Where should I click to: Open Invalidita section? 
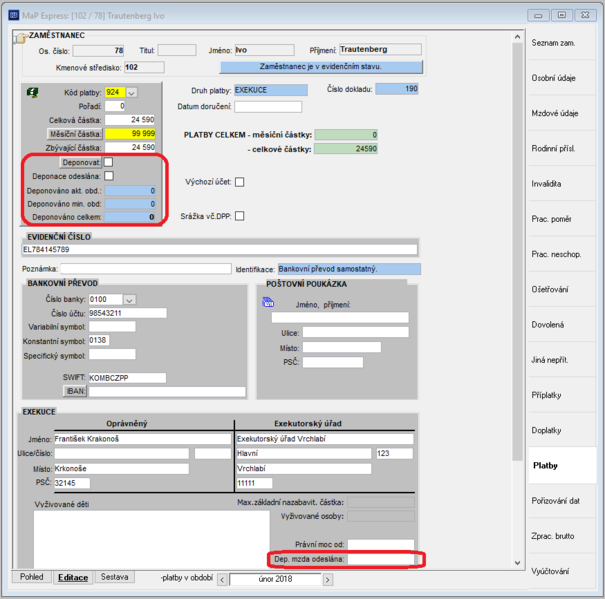562,184
